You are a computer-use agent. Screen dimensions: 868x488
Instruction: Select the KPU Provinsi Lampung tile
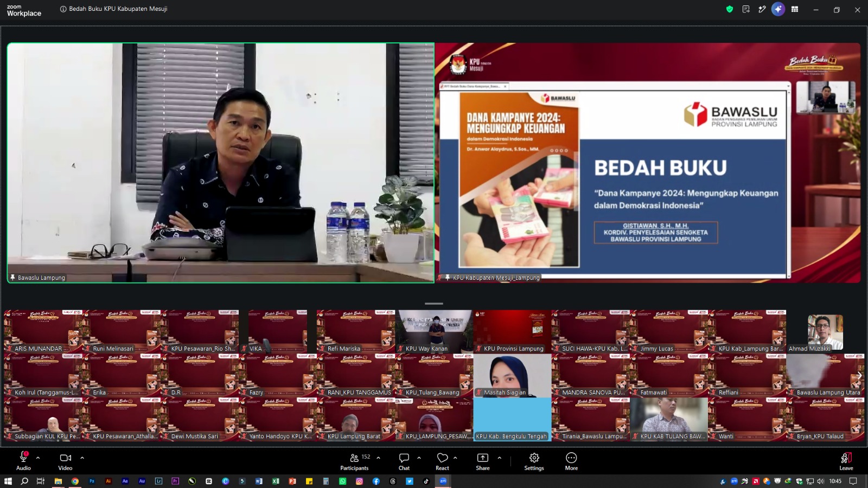512,331
